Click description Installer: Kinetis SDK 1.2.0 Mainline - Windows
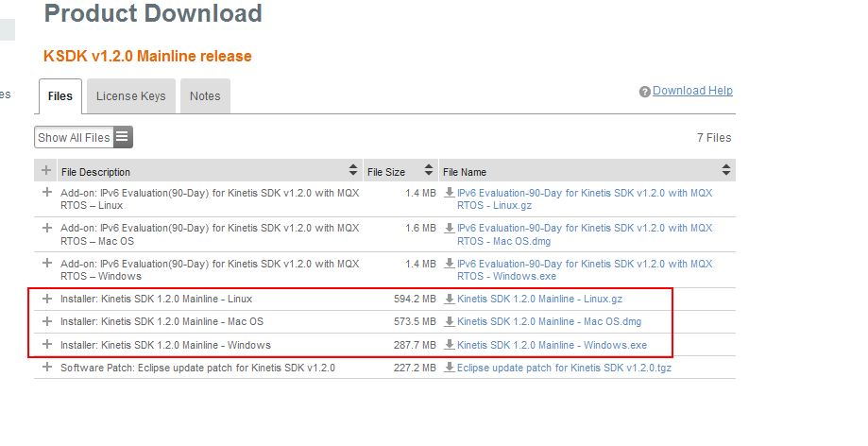Screen dimensions: 868x446 165,345
